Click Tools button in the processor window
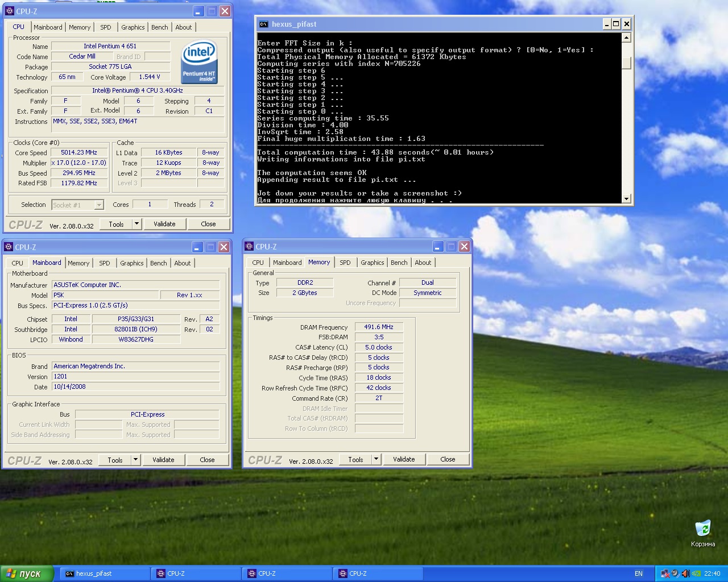 (116, 224)
